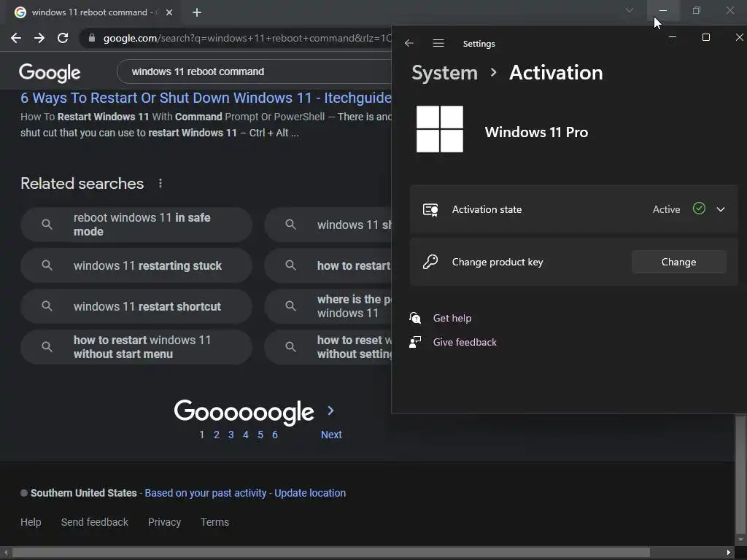
Task: Open Google Help footer link
Action: click(31, 522)
